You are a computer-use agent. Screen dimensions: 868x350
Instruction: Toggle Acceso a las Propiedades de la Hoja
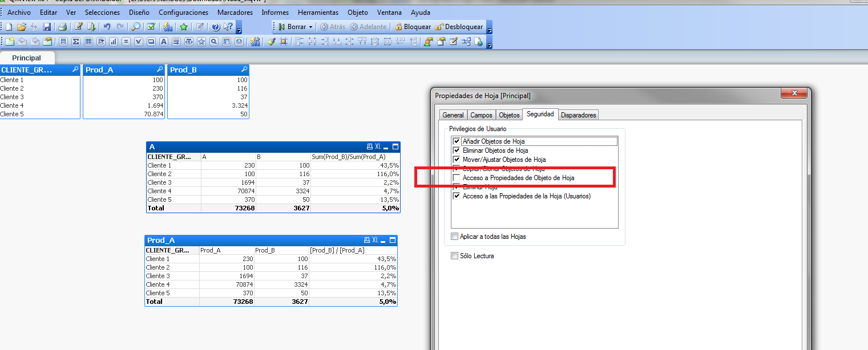coord(456,196)
